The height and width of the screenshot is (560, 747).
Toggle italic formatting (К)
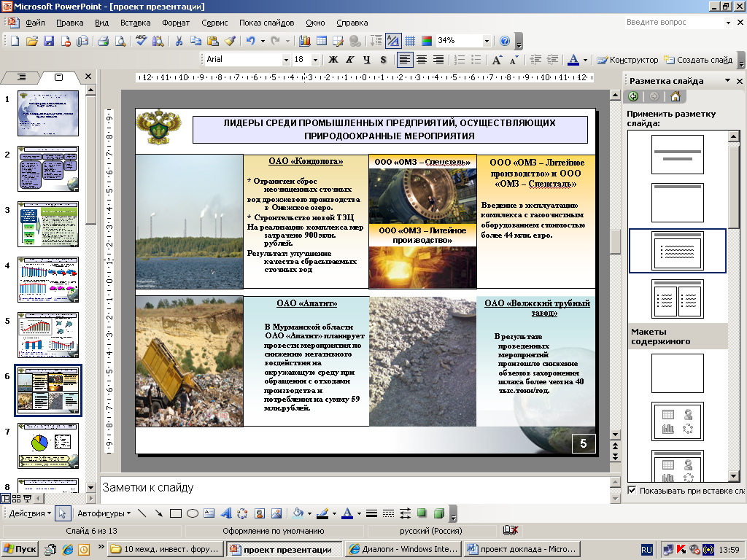pos(350,60)
